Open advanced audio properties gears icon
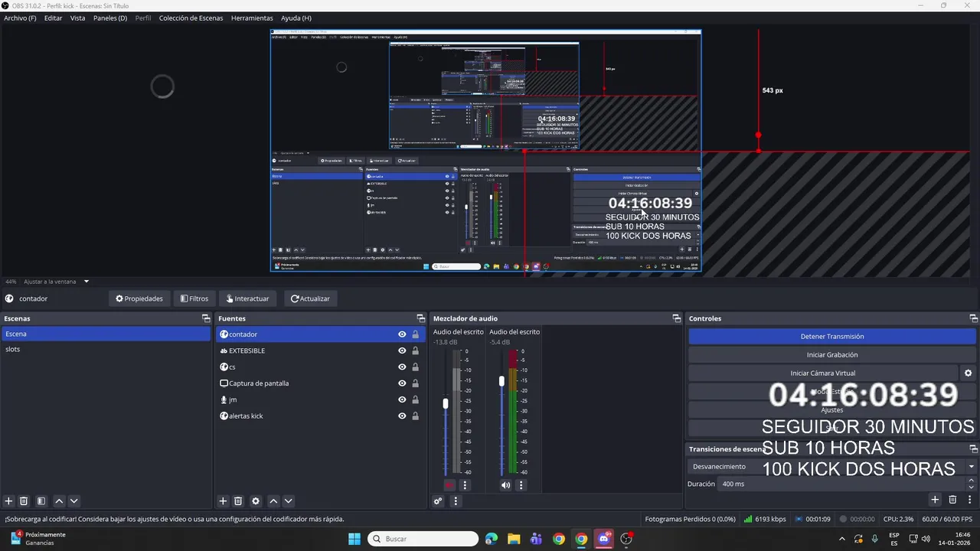Screen dimensions: 980x551 click(438, 501)
